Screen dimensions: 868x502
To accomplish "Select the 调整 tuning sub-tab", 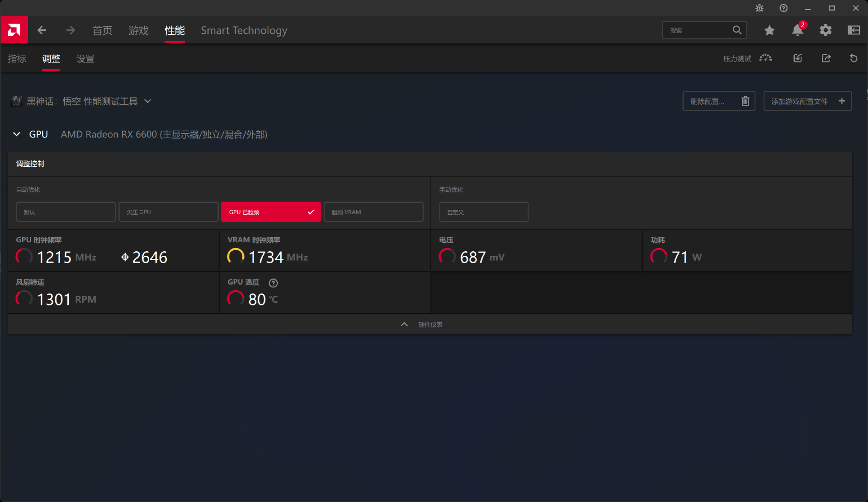I will click(51, 59).
